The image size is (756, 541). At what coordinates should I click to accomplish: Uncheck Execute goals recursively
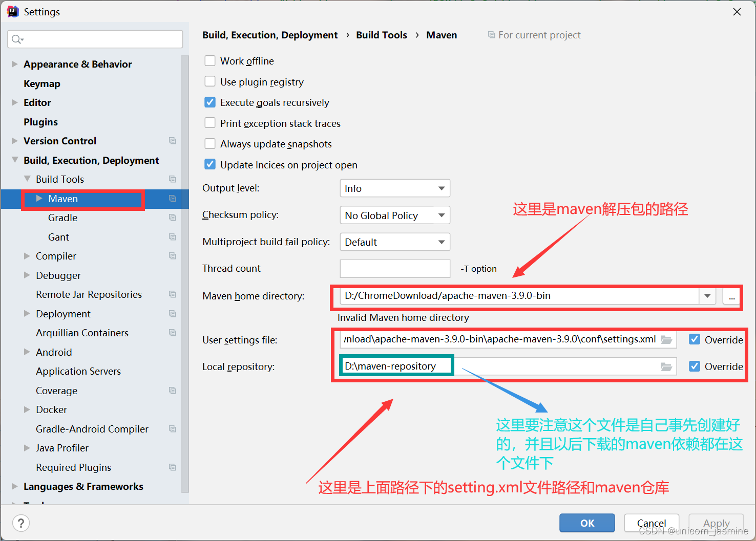pos(210,102)
